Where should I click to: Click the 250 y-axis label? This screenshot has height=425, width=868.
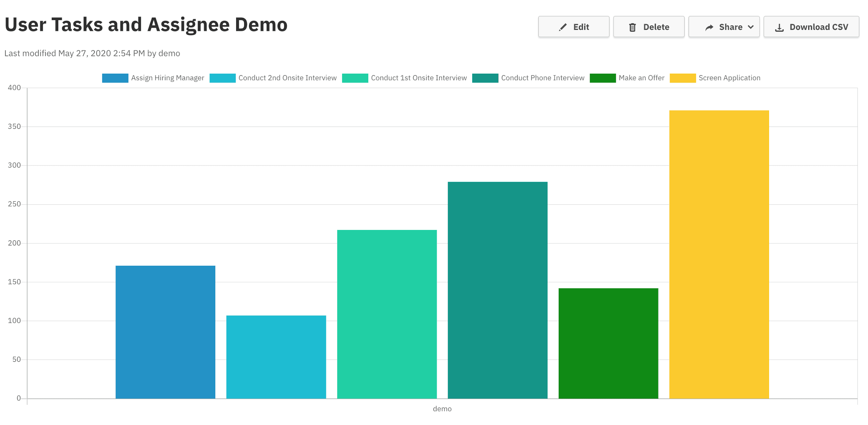(x=14, y=205)
